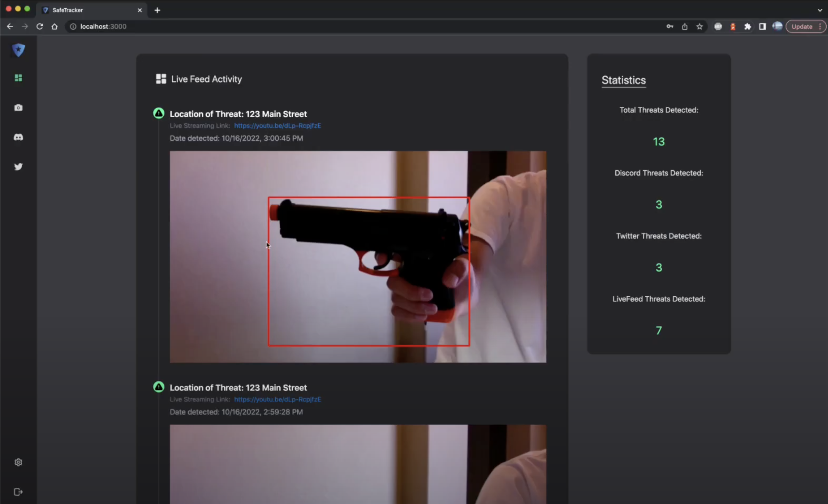Open the 3:00:45 PM live streaming link
The image size is (828, 504).
pos(277,126)
